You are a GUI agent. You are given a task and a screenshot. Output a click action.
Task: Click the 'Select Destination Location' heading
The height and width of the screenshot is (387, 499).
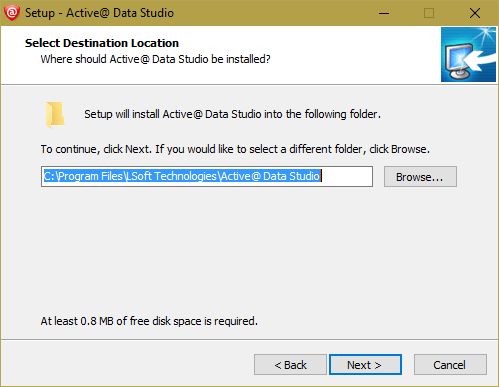click(x=102, y=43)
